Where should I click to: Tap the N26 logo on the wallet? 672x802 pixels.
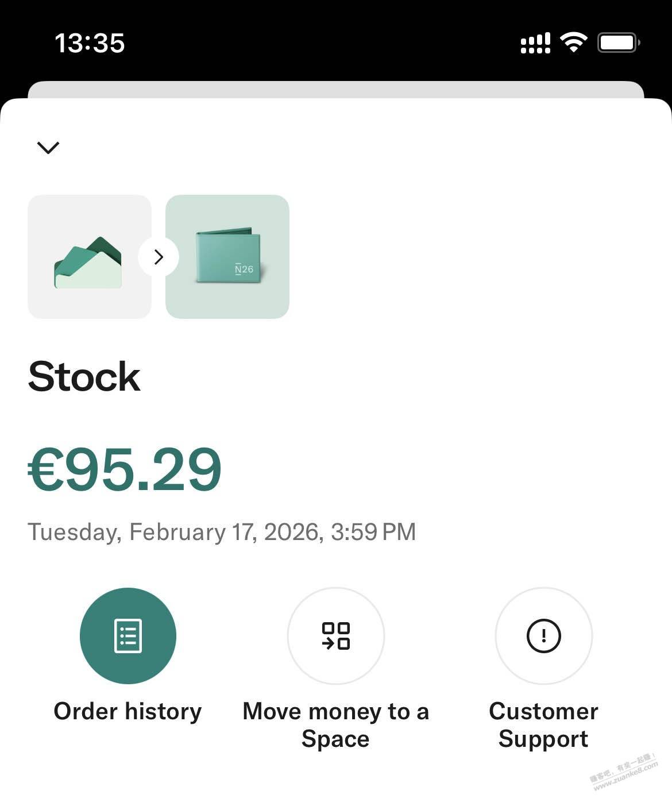point(244,269)
